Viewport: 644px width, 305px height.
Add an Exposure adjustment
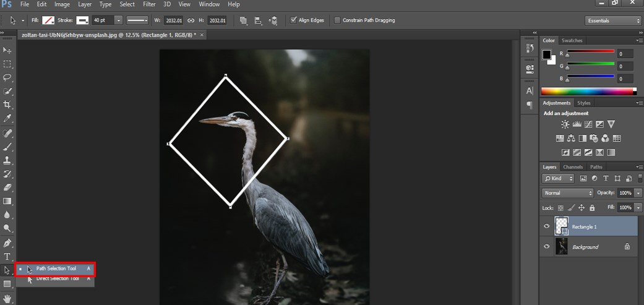(x=599, y=124)
